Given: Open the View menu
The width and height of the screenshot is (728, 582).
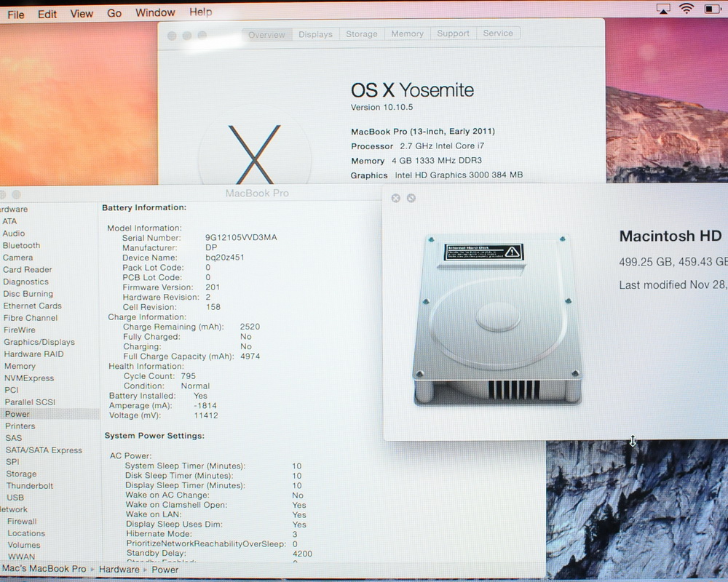Looking at the screenshot, I should [82, 14].
